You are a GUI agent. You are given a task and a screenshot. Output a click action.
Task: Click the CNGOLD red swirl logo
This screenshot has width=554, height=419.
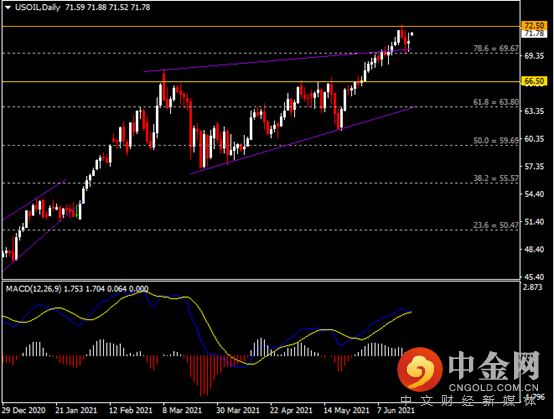420,370
